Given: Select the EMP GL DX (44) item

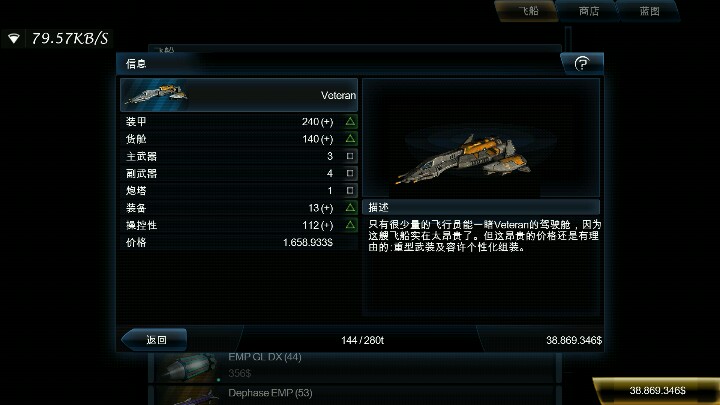Looking at the screenshot, I should 354,366.
